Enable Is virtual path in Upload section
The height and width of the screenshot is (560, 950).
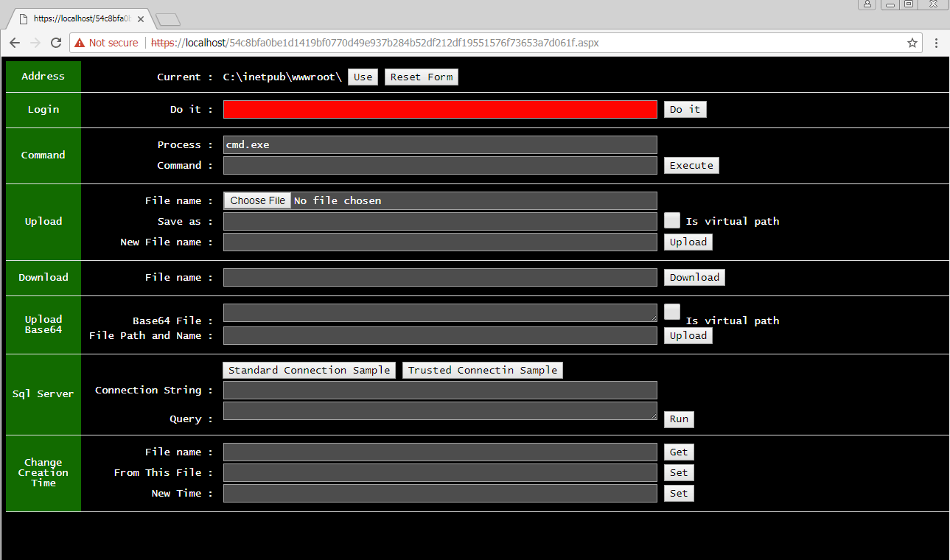tap(671, 220)
